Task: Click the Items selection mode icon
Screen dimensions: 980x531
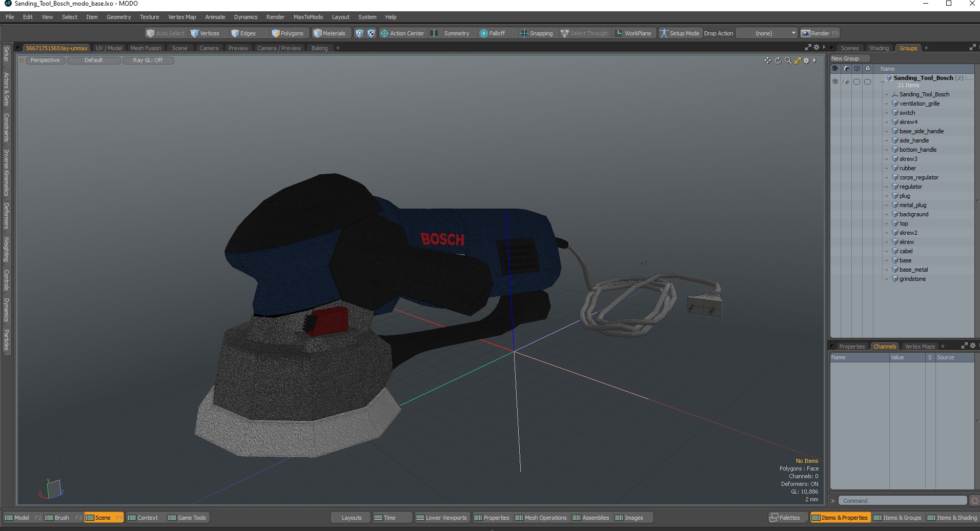Action: (359, 33)
